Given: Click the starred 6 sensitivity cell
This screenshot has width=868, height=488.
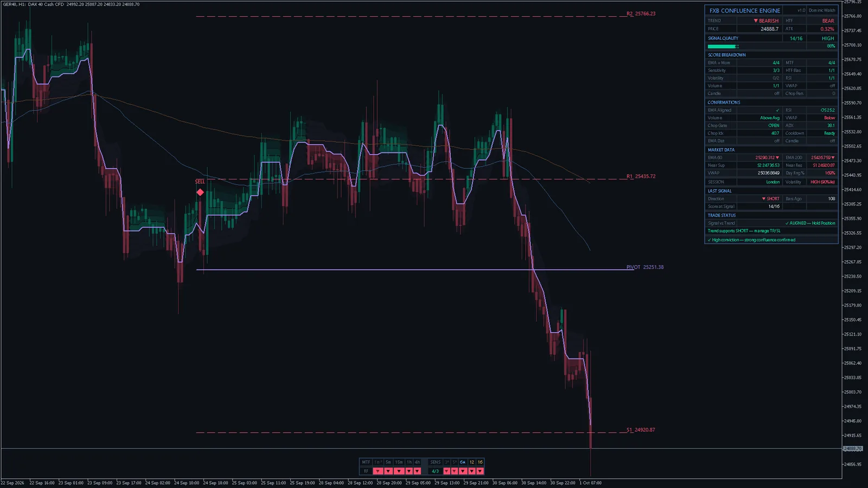Looking at the screenshot, I should (463, 463).
